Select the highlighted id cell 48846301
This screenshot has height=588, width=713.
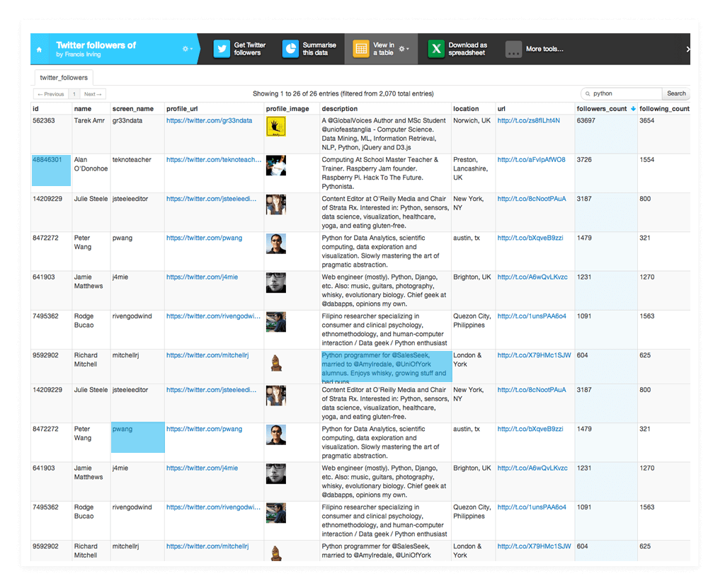tap(51, 171)
